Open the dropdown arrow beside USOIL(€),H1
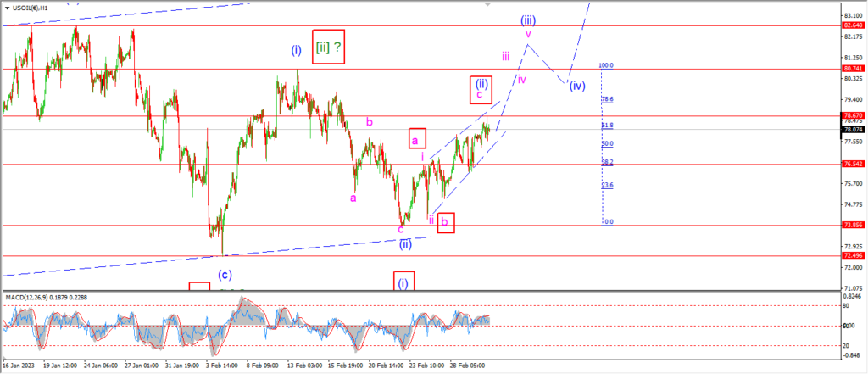Viewport: 868px width, 374px height. (7, 8)
